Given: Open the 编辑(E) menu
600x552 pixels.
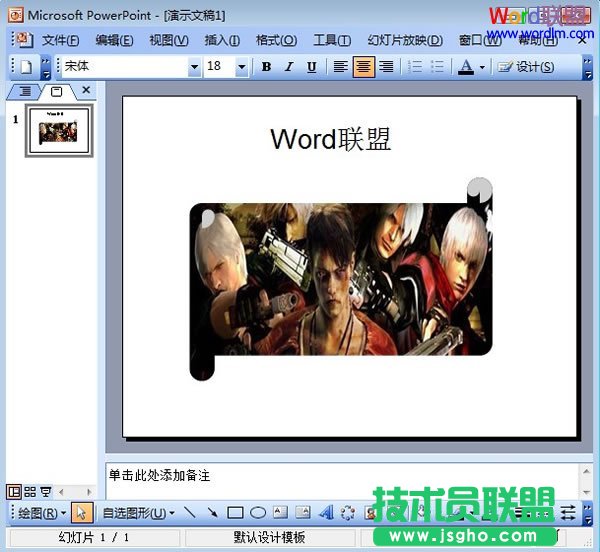Looking at the screenshot, I should pos(114,40).
